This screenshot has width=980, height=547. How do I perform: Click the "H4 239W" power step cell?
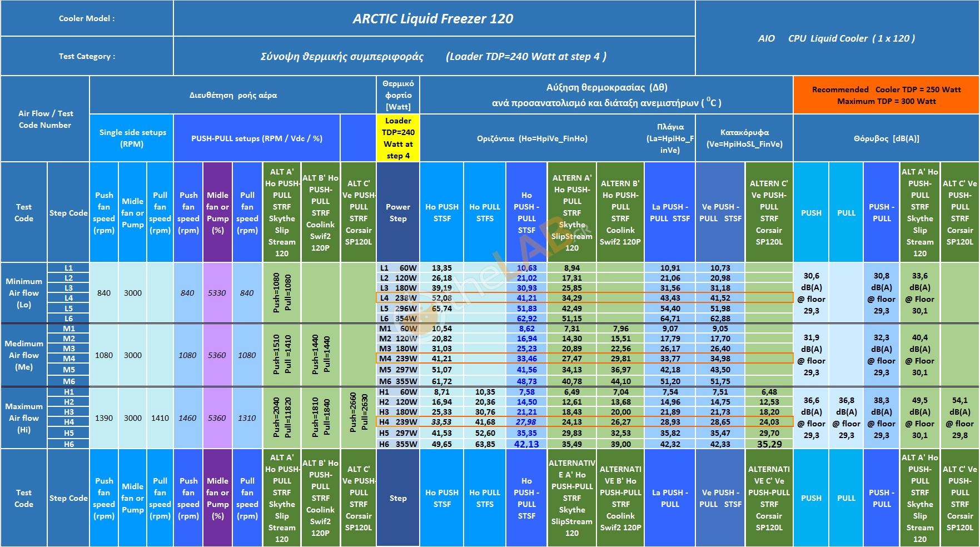point(398,422)
